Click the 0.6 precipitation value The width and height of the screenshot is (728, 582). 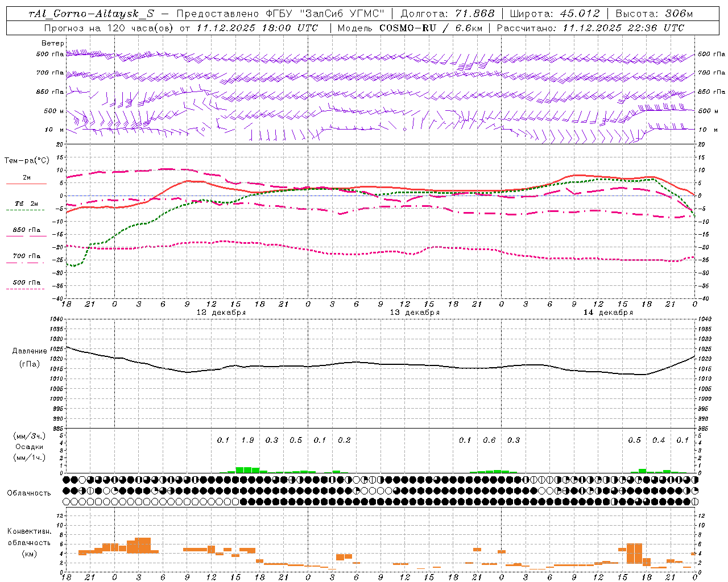point(489,440)
